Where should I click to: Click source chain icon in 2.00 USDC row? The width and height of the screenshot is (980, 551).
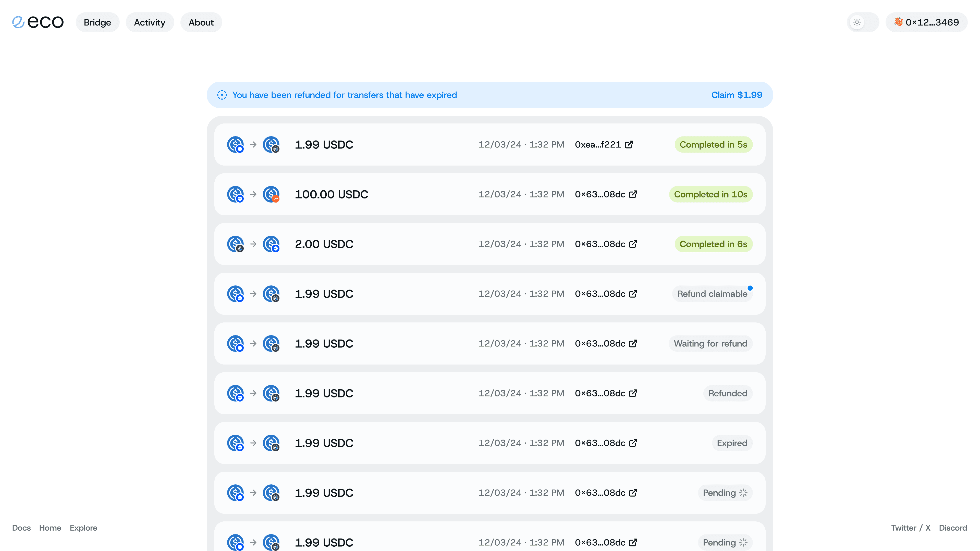(236, 244)
